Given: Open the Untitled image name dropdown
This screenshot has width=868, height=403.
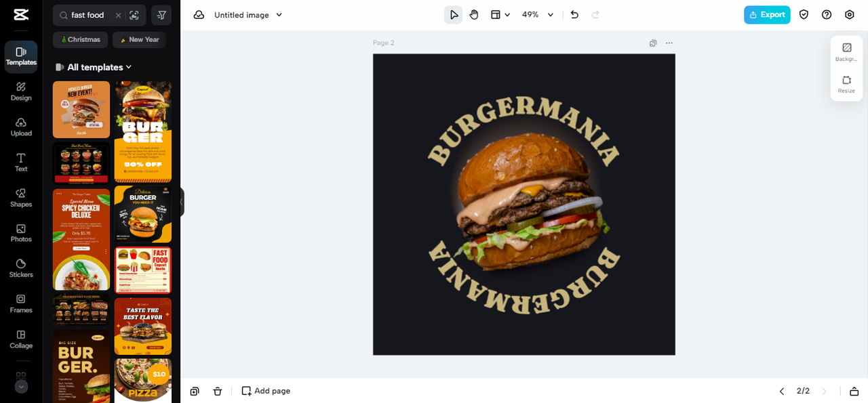Looking at the screenshot, I should pos(248,15).
